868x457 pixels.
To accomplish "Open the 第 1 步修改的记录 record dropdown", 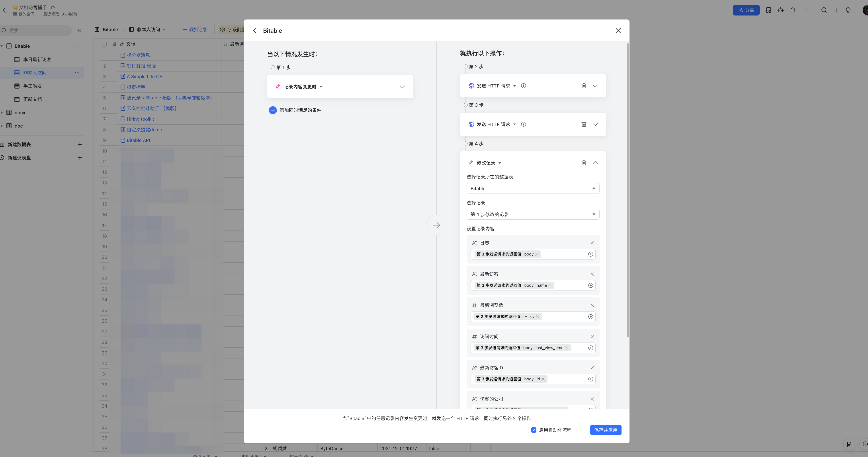I will pos(533,214).
